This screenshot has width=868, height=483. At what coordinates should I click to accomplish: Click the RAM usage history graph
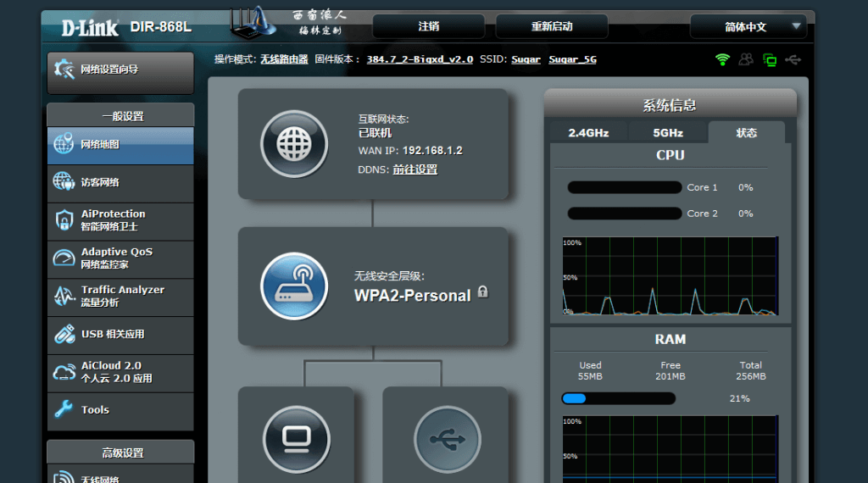[x=670, y=449]
